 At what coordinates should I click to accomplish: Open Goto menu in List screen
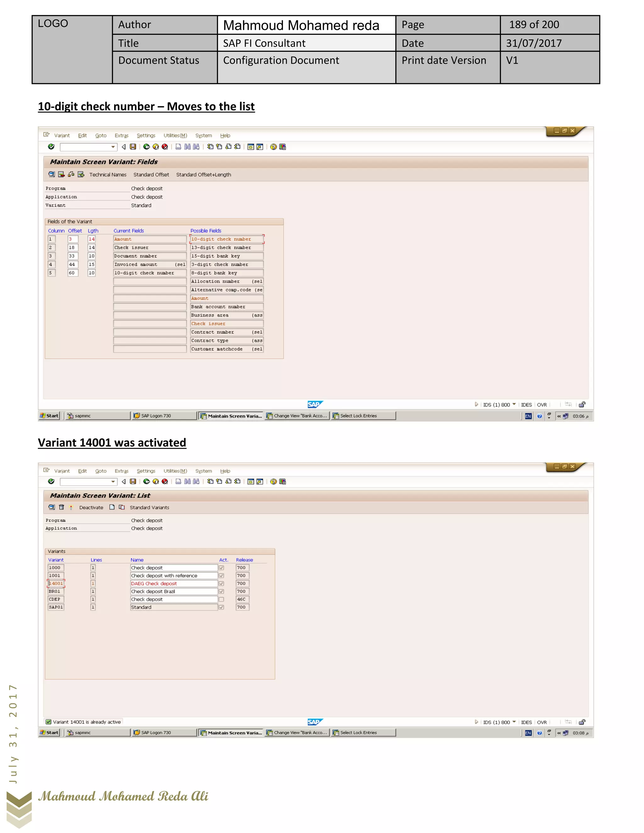click(x=101, y=471)
